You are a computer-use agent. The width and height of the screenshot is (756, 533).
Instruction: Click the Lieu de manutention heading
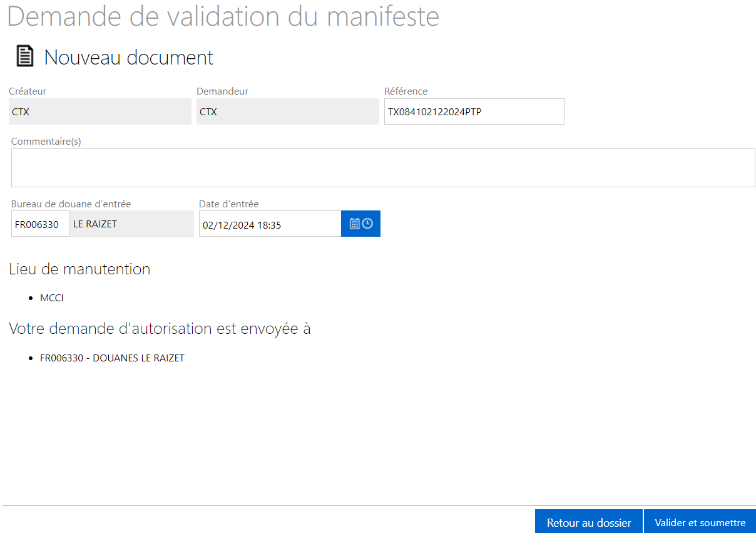click(x=79, y=269)
